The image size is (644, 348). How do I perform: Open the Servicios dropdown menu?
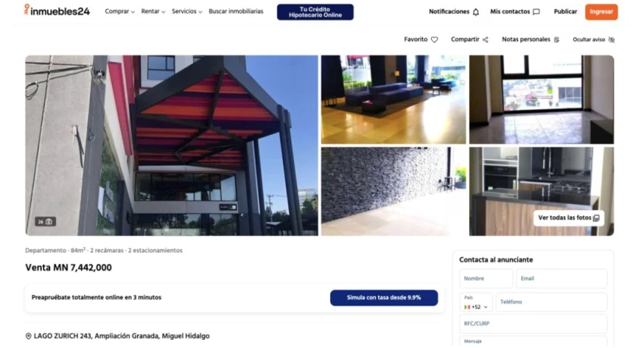click(187, 11)
